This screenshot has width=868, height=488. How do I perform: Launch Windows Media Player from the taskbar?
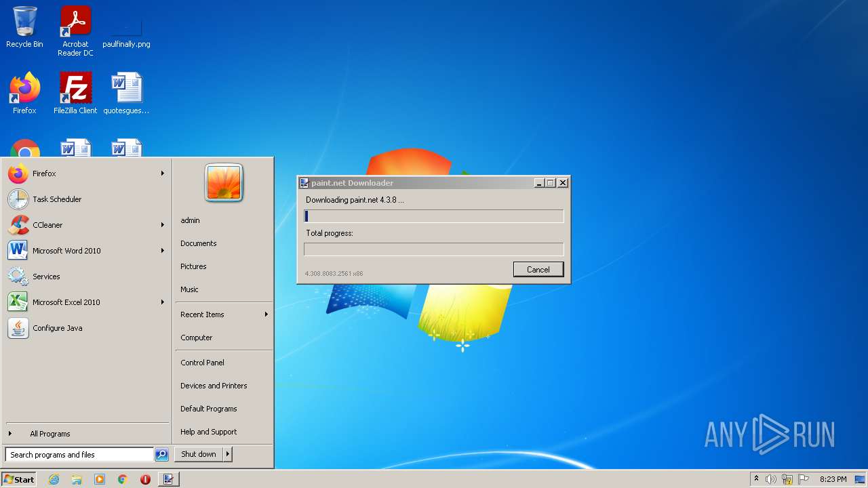coord(100,479)
